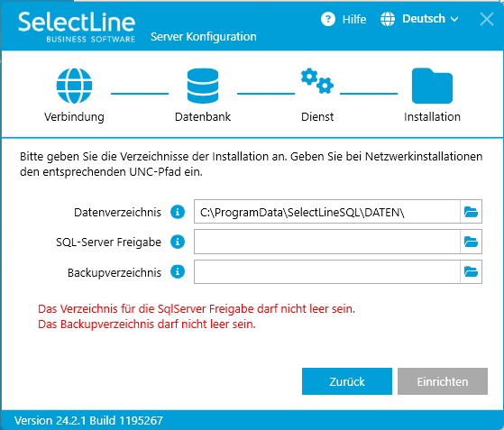
Task: Open the Hilfe question mark icon
Action: tap(328, 19)
